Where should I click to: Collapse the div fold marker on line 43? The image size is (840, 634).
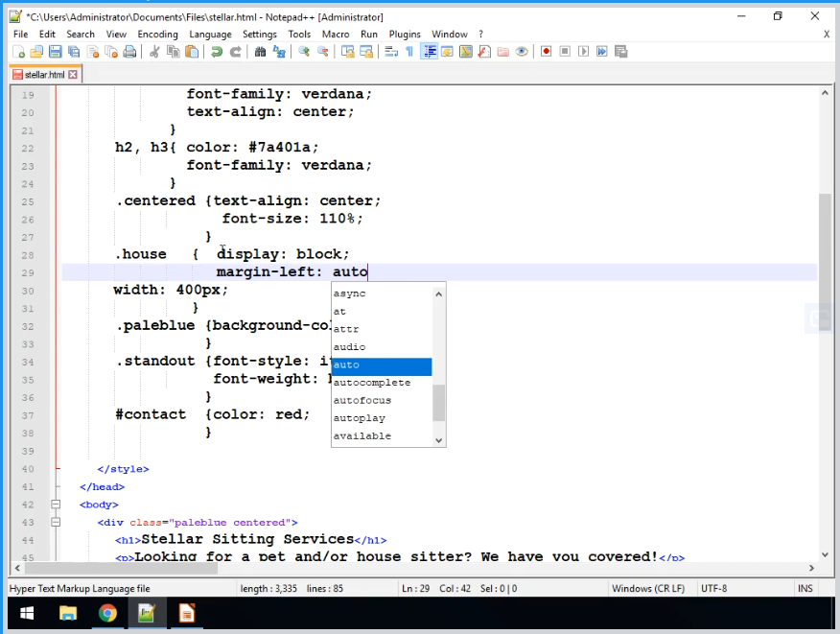click(x=55, y=523)
